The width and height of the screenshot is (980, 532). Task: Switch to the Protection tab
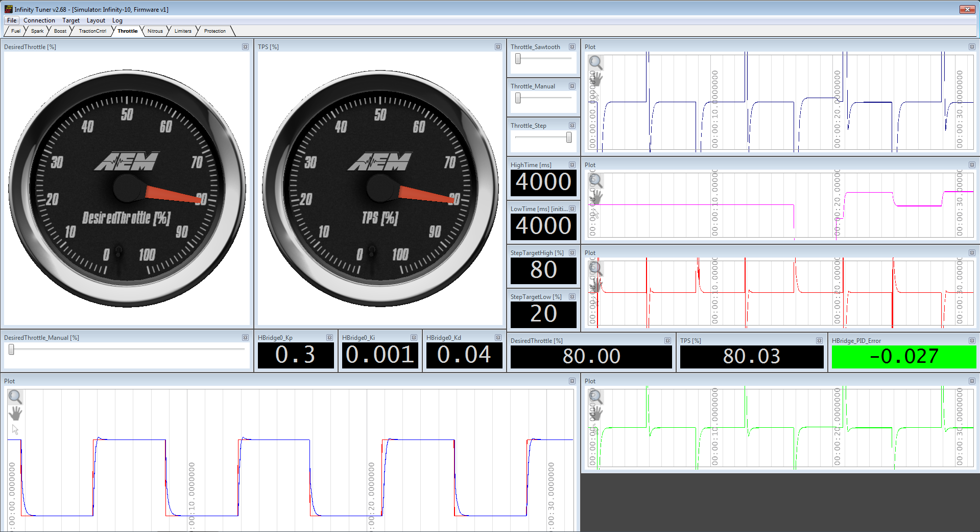coord(215,31)
